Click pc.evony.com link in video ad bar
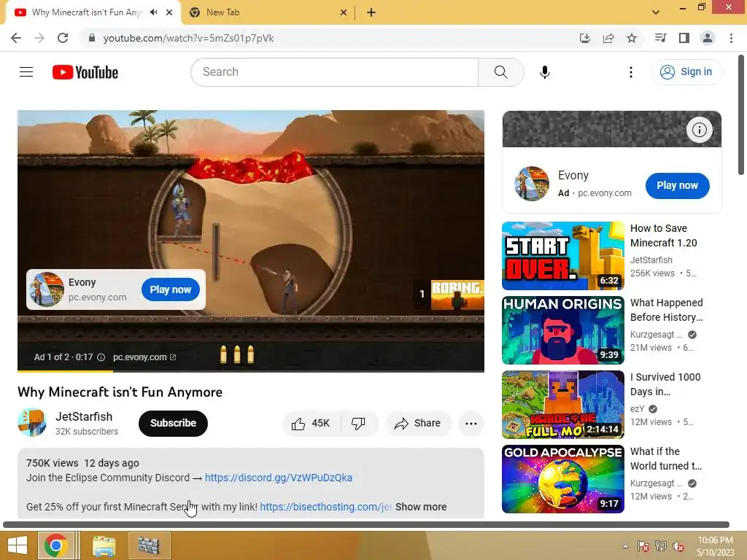Image resolution: width=747 pixels, height=560 pixels. point(144,357)
